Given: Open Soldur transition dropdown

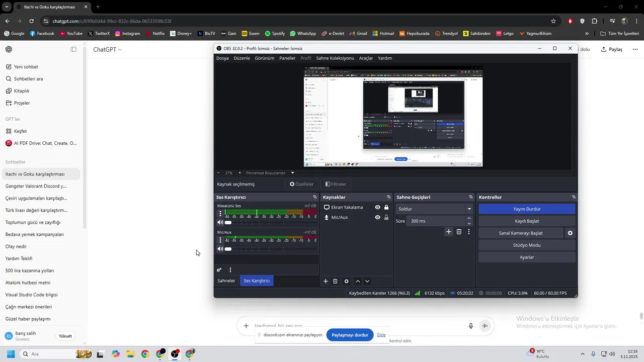Looking at the screenshot, I should pos(435,209).
